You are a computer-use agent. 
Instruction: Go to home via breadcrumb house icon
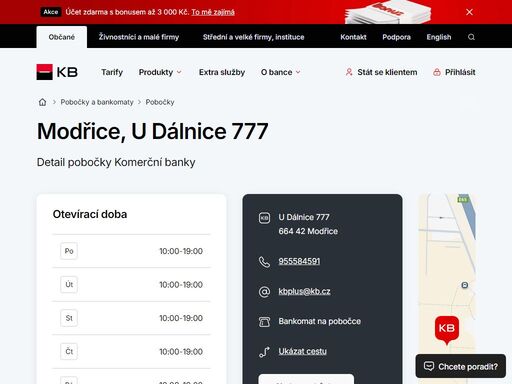(42, 102)
